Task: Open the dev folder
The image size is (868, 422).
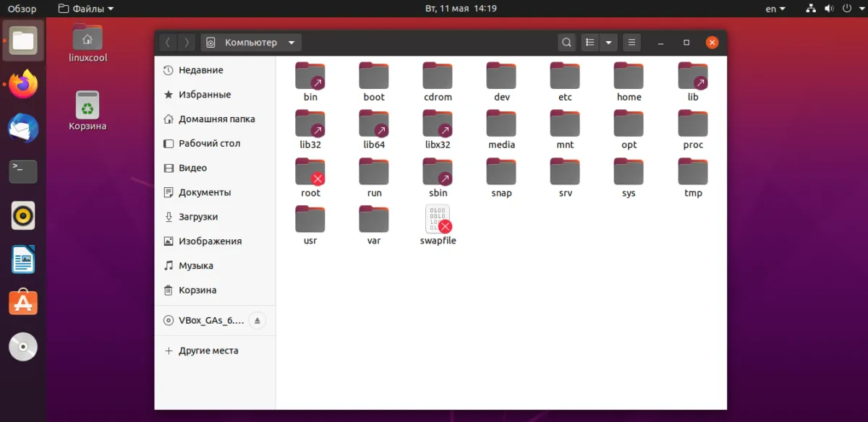Action: (x=501, y=81)
